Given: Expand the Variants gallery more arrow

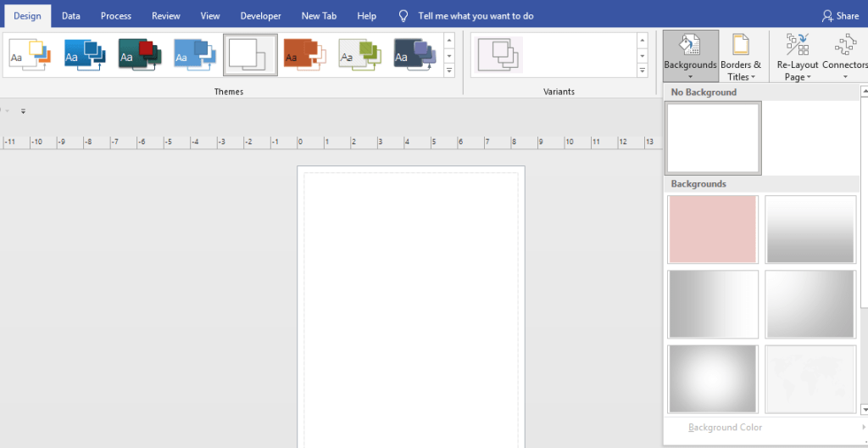Looking at the screenshot, I should (643, 70).
